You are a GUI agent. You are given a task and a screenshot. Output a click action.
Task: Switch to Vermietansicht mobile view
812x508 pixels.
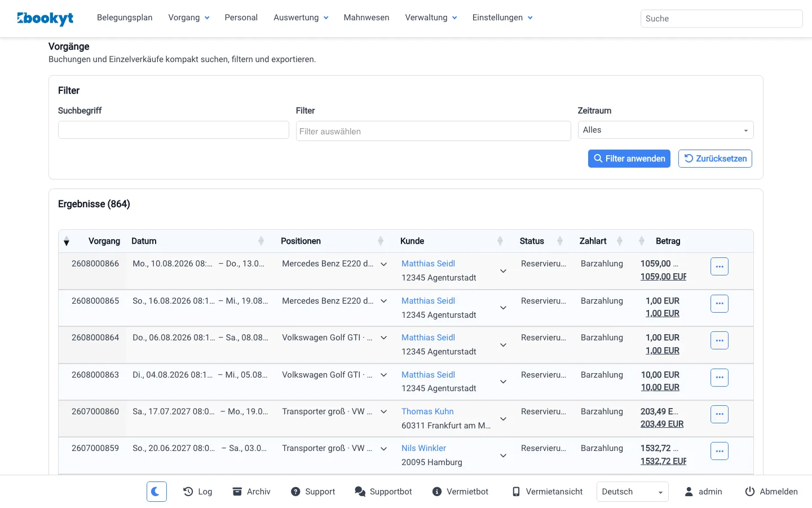coord(547,492)
